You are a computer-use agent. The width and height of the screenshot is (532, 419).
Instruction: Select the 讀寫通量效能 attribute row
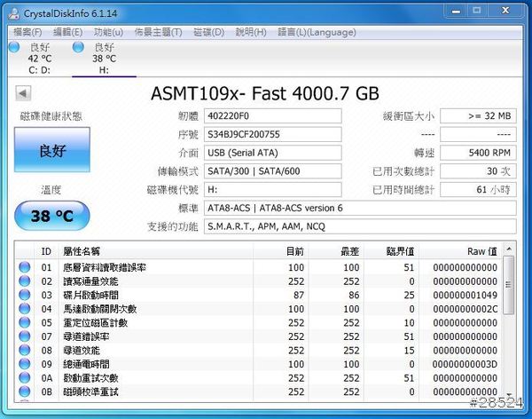[x=259, y=281]
